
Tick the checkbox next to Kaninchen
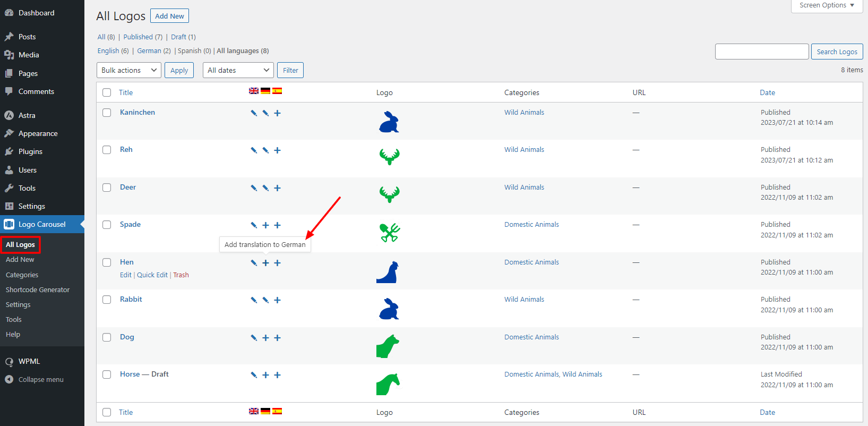pyautogui.click(x=107, y=113)
